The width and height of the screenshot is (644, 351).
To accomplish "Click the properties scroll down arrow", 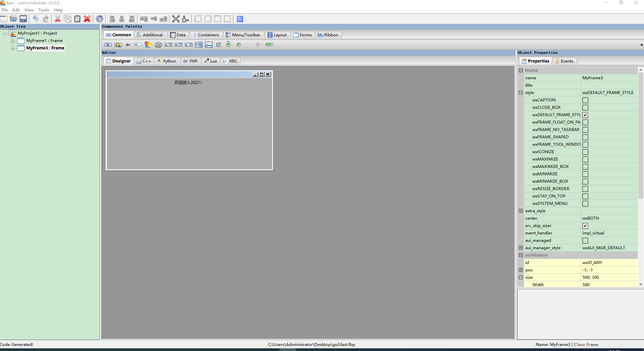I will [641, 284].
